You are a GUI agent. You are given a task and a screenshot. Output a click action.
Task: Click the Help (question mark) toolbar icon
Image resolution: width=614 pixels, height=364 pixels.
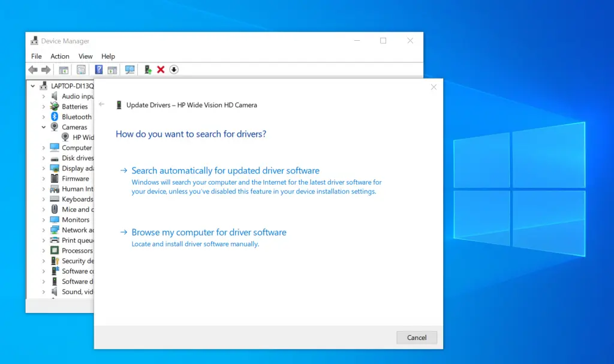pyautogui.click(x=99, y=70)
